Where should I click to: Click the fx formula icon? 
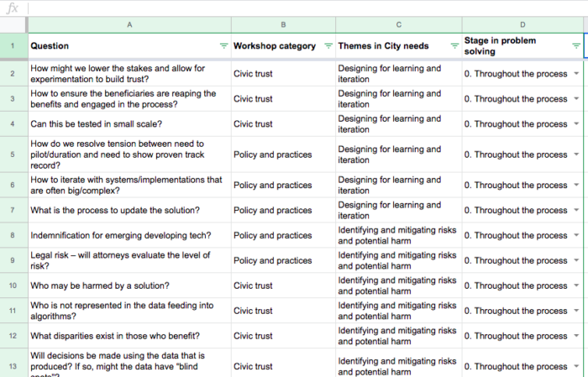tap(13, 8)
